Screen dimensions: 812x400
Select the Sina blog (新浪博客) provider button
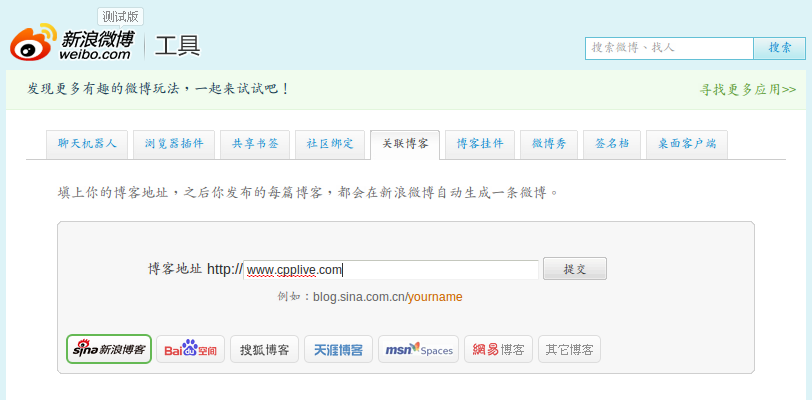click(x=109, y=349)
